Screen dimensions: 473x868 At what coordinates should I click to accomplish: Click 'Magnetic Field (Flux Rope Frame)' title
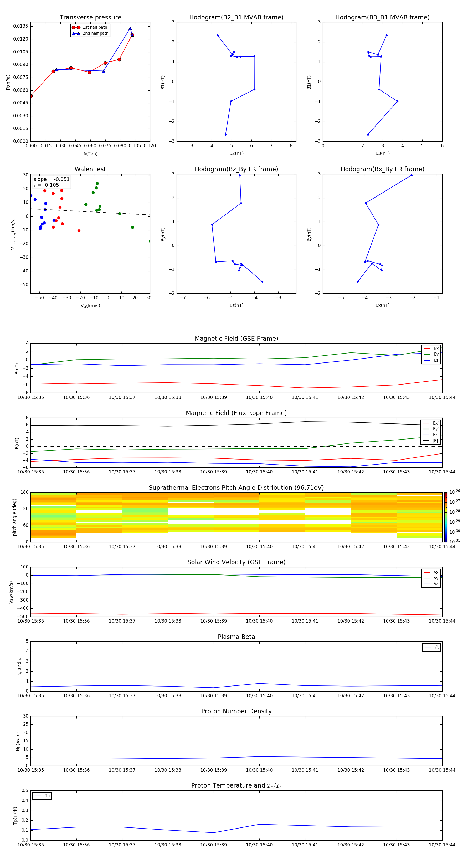(236, 413)
